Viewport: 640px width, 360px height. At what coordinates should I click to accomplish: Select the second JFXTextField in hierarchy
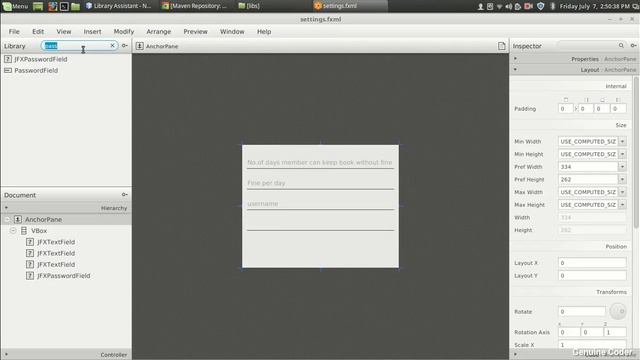coord(56,253)
